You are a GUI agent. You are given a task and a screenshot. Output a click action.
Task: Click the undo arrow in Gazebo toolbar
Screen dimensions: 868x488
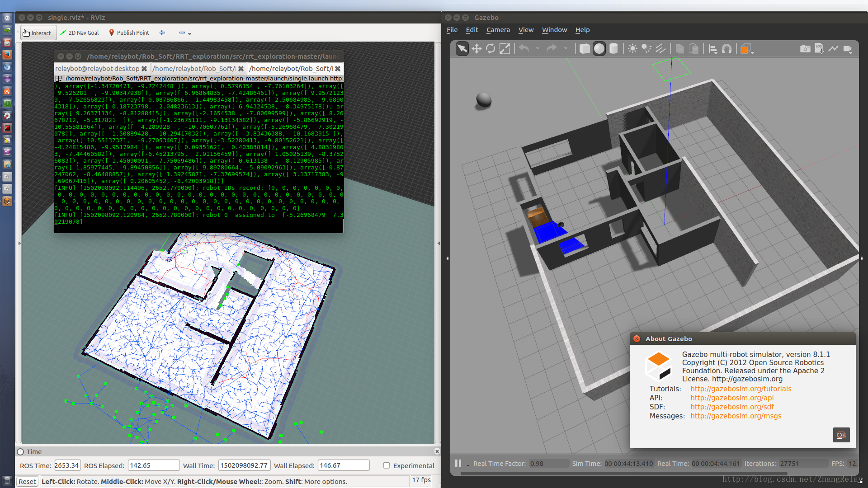(524, 48)
